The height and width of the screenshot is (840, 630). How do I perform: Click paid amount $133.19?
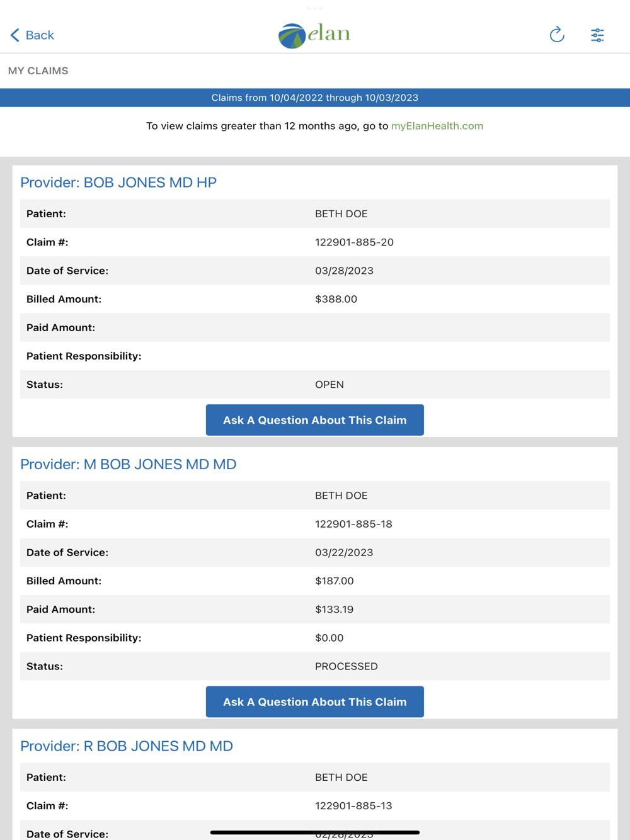click(335, 610)
